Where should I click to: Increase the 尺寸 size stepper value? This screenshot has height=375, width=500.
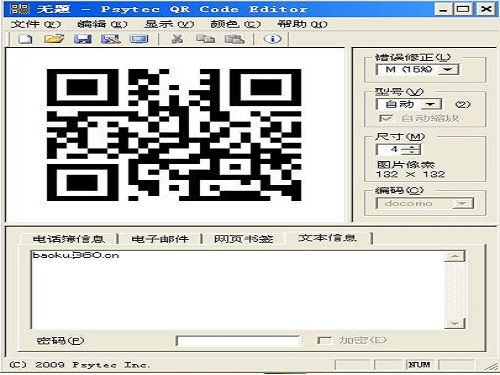pyautogui.click(x=411, y=147)
